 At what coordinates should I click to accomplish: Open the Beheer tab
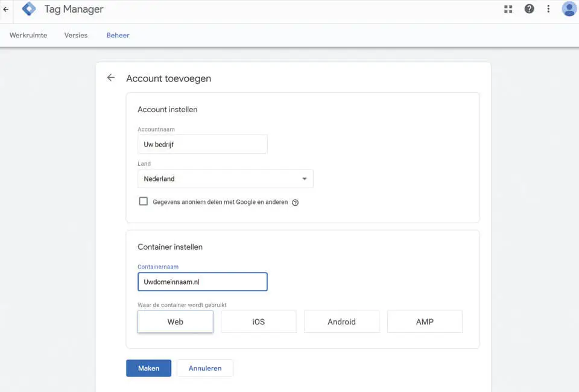pos(118,36)
